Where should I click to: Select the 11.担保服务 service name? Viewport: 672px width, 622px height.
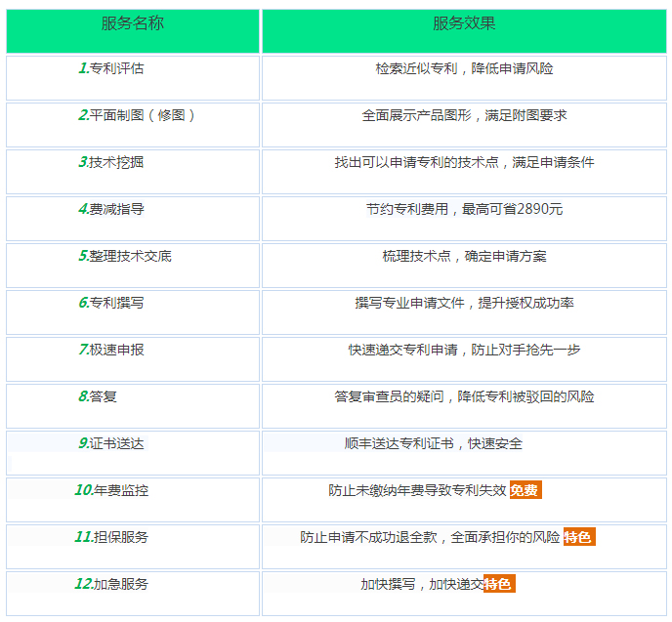(x=111, y=537)
